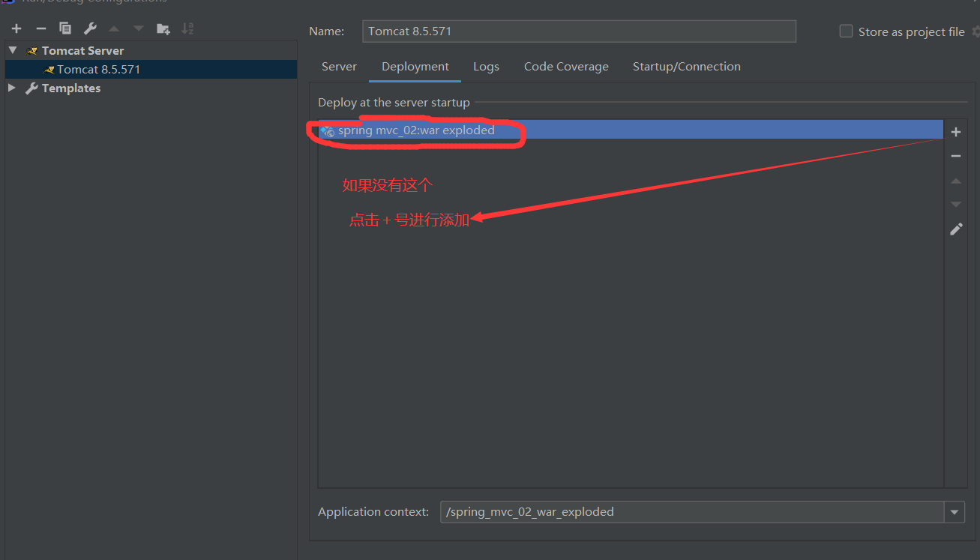Select the Templates tree label
The height and width of the screenshot is (560, 980).
coord(71,88)
